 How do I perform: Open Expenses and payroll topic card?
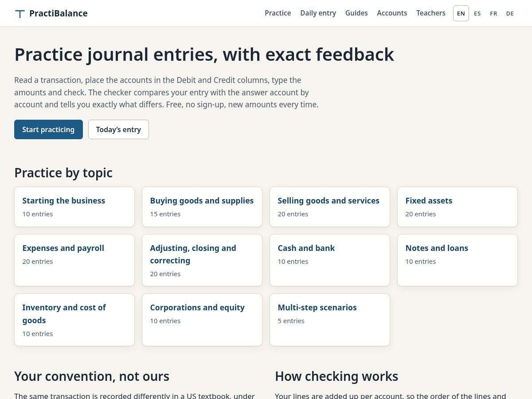click(74, 260)
